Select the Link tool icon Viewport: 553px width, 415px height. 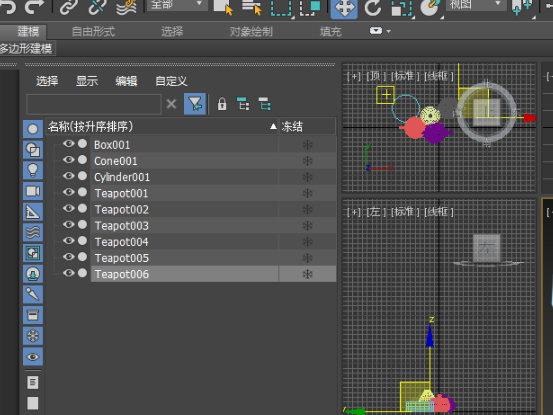(x=68, y=7)
